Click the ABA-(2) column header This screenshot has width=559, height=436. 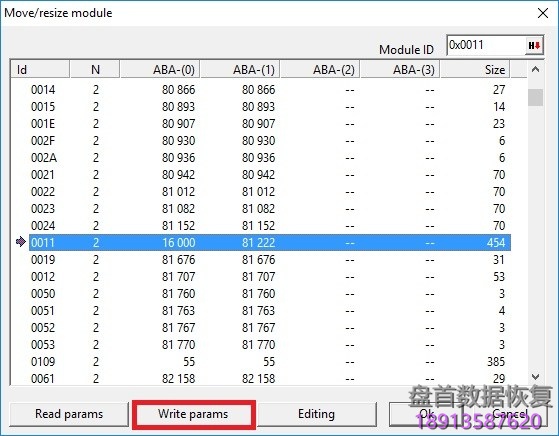pyautogui.click(x=320, y=69)
